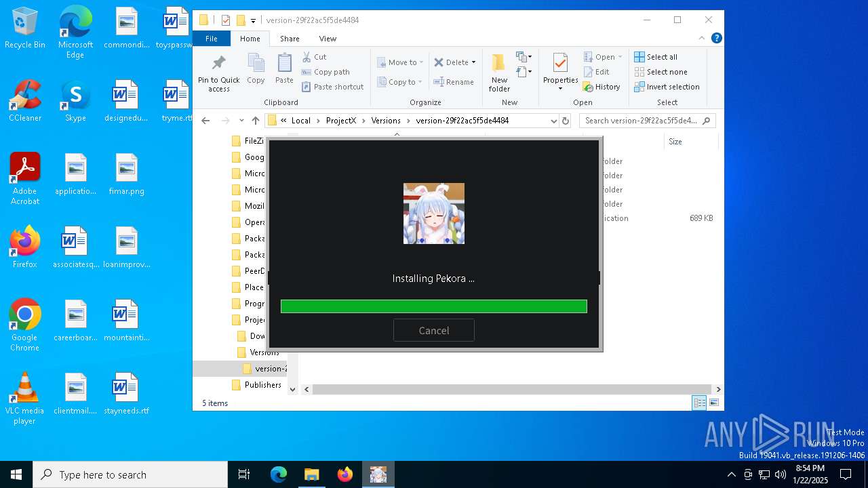Open the File menu in Explorer
Screen dimensions: 868x488
(212, 39)
